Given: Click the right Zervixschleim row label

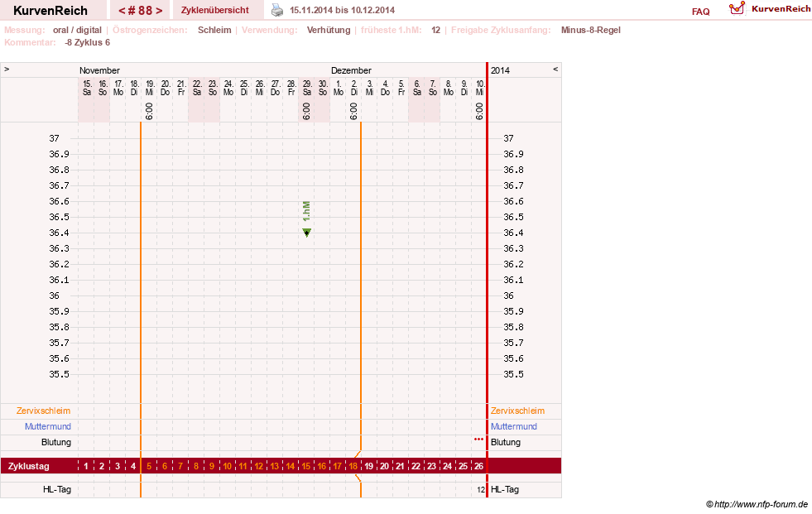Looking at the screenshot, I should point(518,411).
